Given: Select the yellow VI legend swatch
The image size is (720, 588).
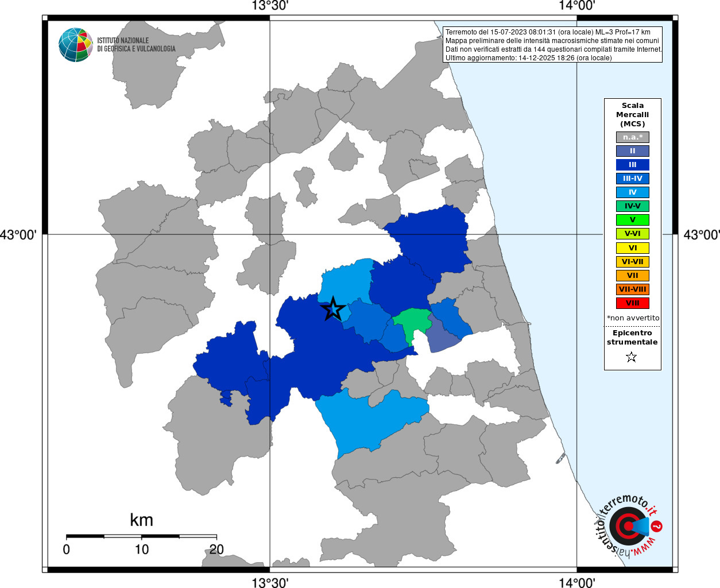Looking at the screenshot, I should pyautogui.click(x=633, y=248).
